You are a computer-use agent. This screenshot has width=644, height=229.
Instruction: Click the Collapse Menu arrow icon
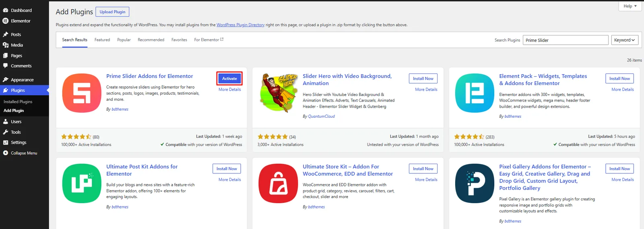coord(6,153)
